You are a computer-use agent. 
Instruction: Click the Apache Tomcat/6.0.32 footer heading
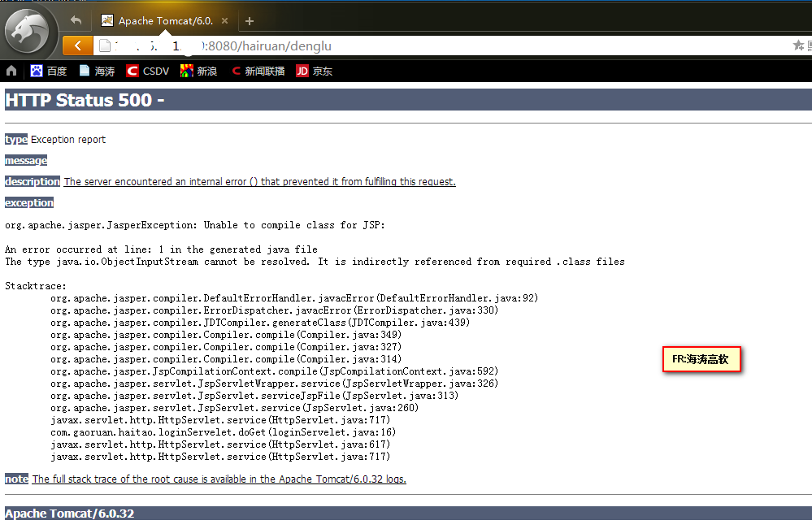(x=69, y=514)
